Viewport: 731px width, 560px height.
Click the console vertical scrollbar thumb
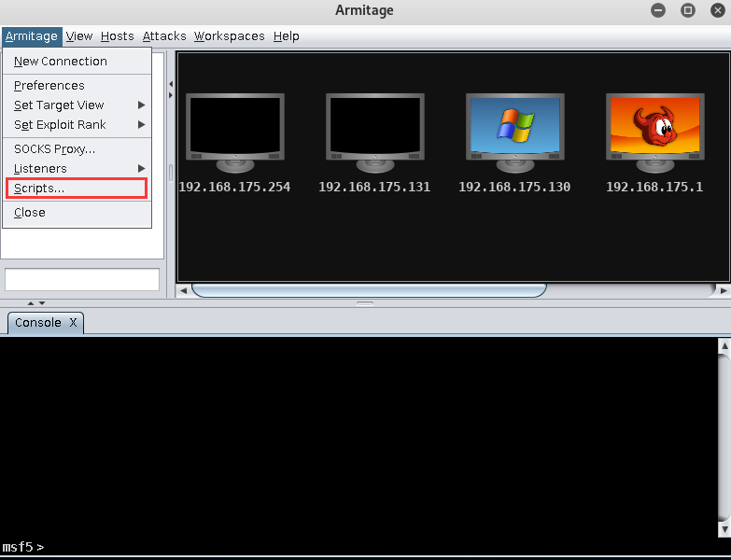(x=724, y=437)
